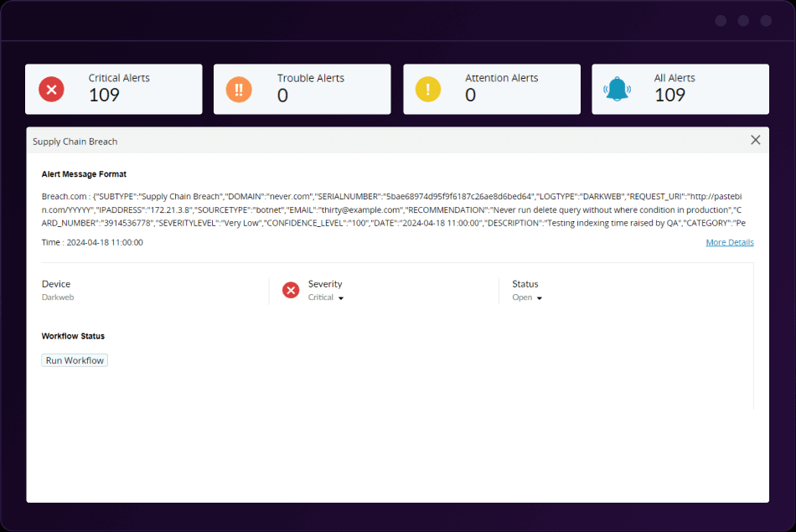The width and height of the screenshot is (796, 532).
Task: Click the Breach.com alert message text
Action: coord(394,209)
